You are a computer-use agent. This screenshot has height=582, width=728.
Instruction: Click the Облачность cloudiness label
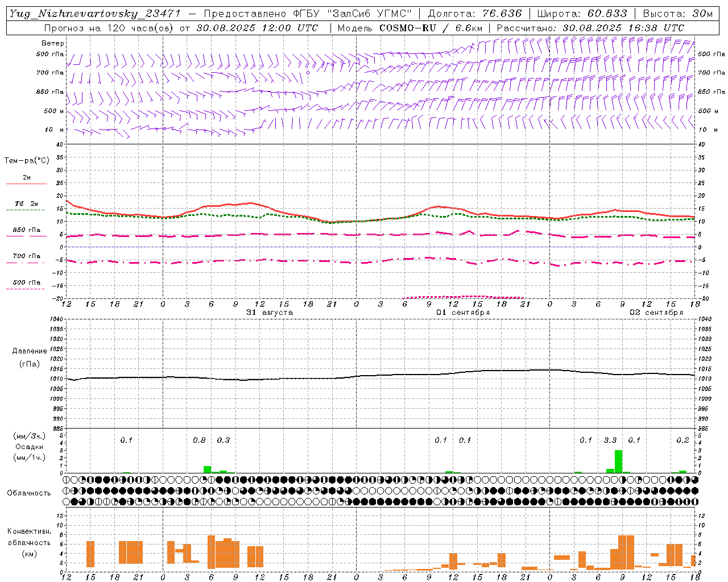tap(29, 493)
